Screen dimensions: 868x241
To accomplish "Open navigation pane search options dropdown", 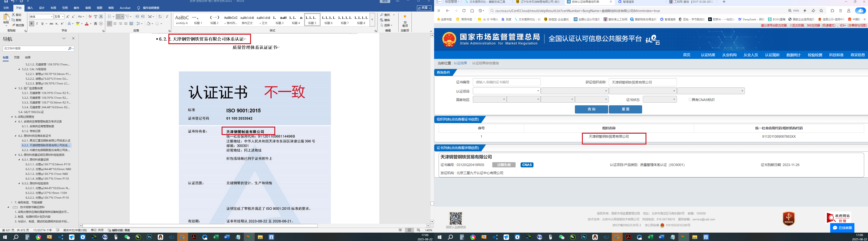I will point(73,48).
